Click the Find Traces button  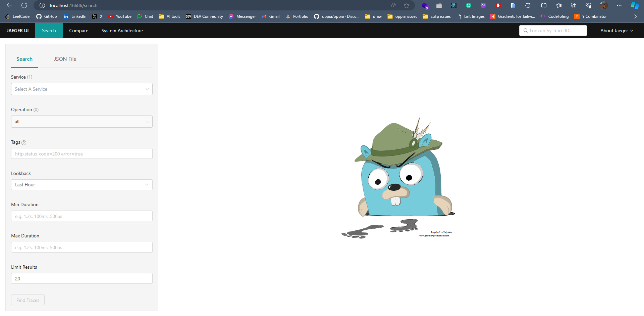(28, 300)
